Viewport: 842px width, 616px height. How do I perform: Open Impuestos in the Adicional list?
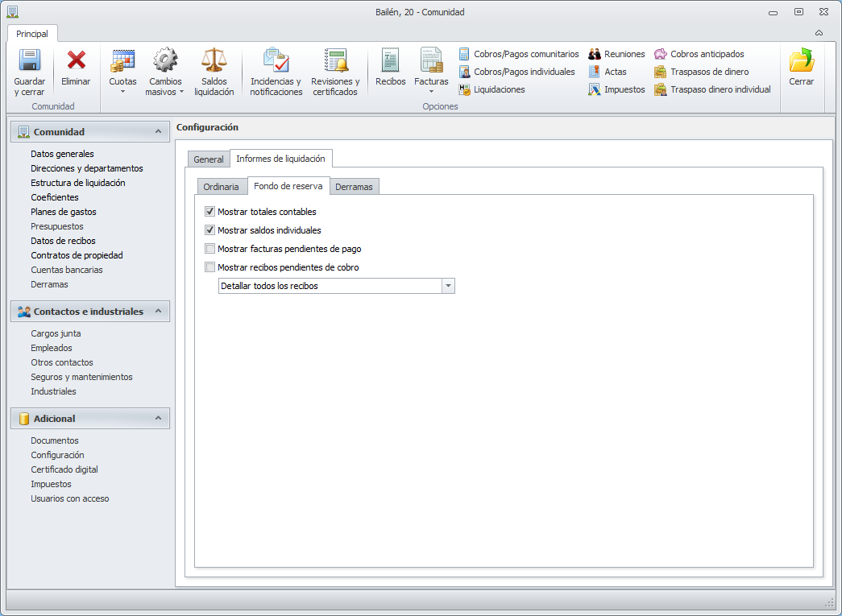(x=51, y=484)
